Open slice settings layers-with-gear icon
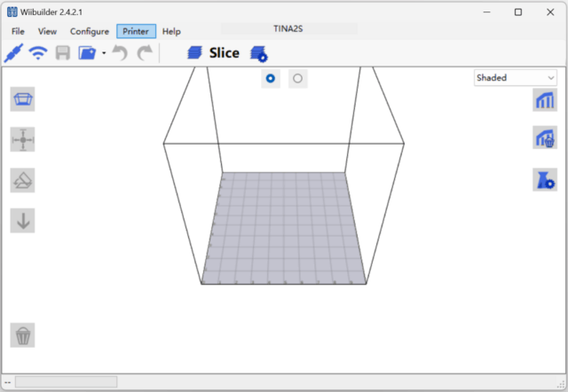 pyautogui.click(x=258, y=54)
